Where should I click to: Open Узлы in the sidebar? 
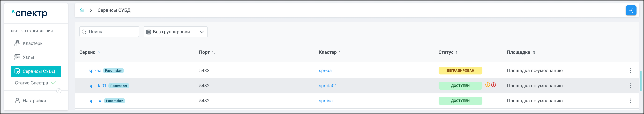click(x=28, y=57)
